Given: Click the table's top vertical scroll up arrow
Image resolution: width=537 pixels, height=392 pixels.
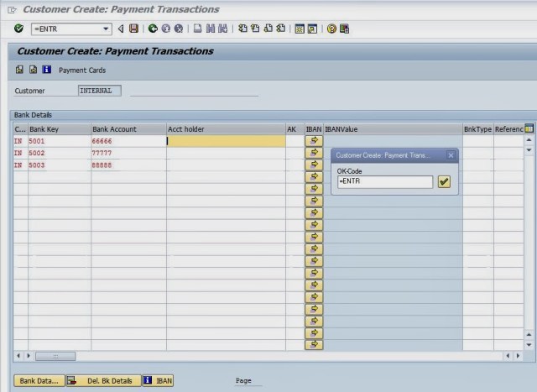Looking at the screenshot, I should pos(529,140).
